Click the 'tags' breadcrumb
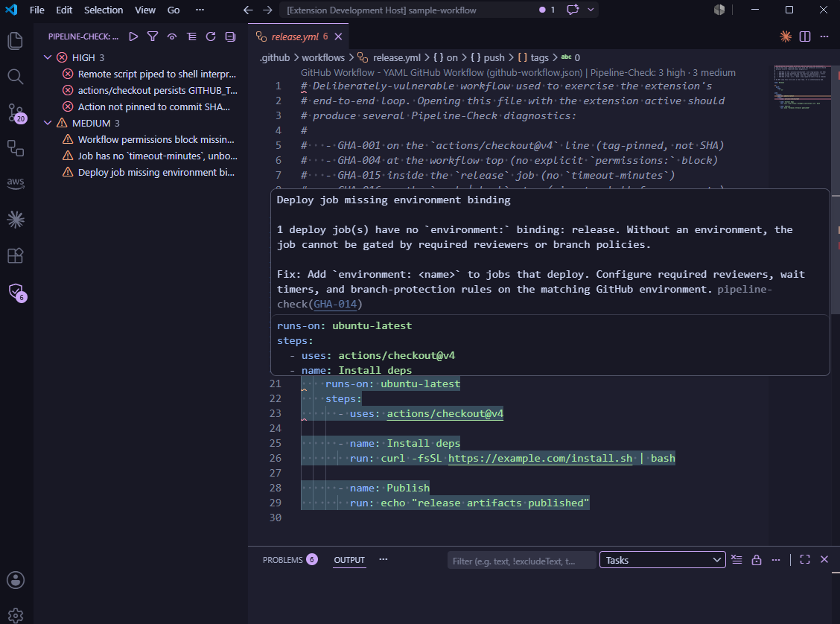840x624 pixels. point(533,57)
